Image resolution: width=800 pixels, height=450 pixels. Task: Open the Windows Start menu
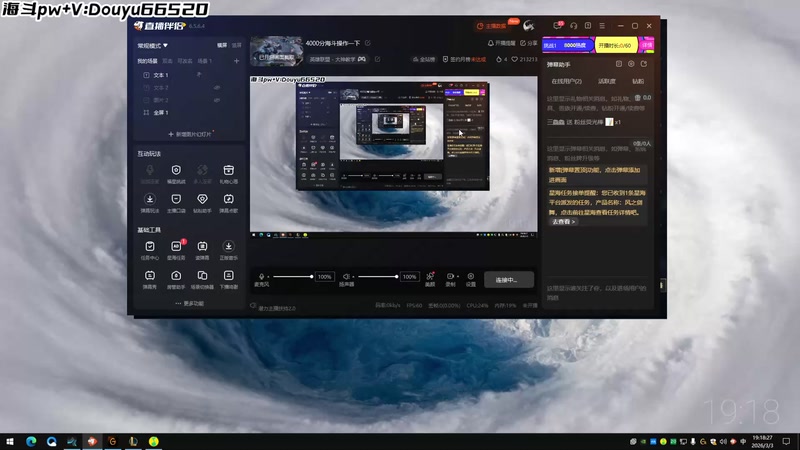click(10, 441)
